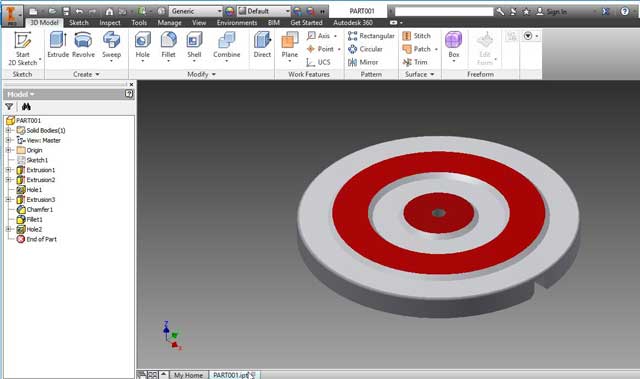
Task: Select the Fillet tool in ribbon
Action: tap(168, 46)
